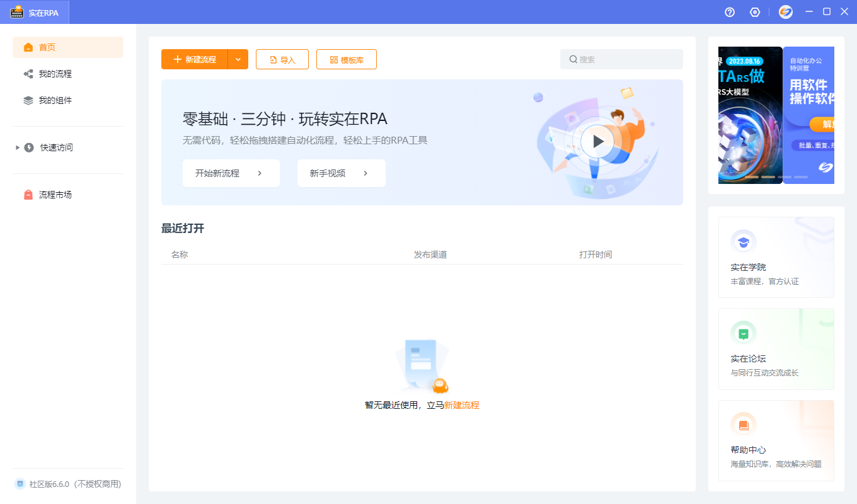Click the 帮助中心 book icon

click(744, 425)
